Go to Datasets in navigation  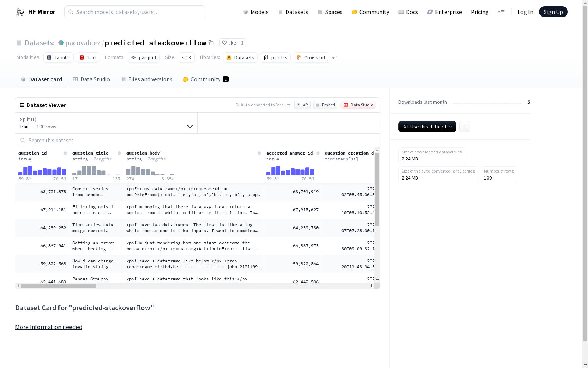[293, 12]
